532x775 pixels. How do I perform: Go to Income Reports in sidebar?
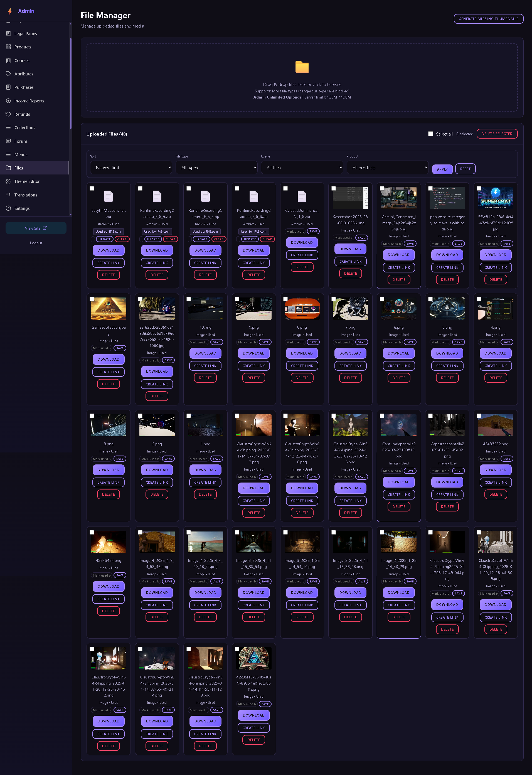tap(34, 101)
